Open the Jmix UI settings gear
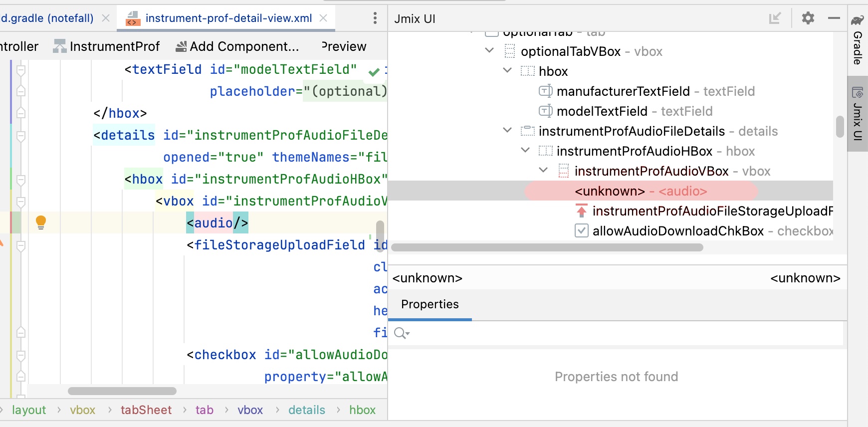This screenshot has height=427, width=868. (x=808, y=18)
